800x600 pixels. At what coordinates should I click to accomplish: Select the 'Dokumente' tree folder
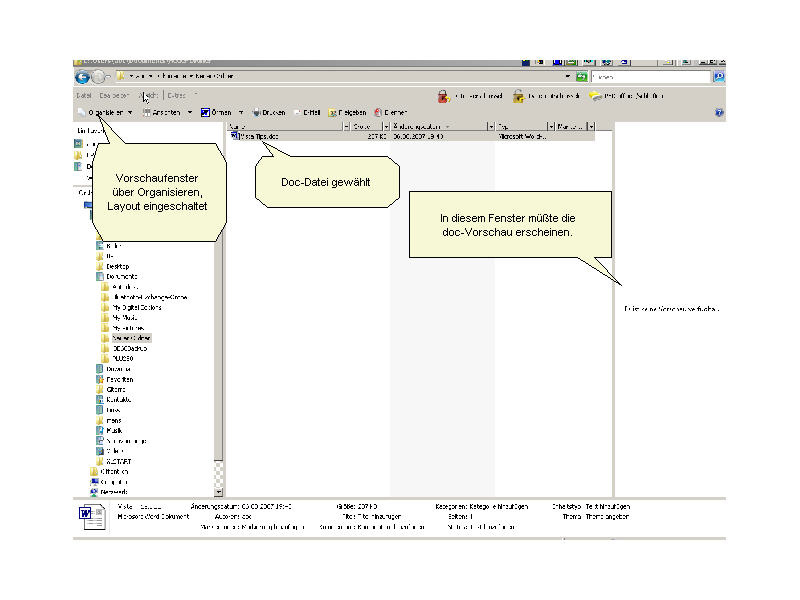[122, 277]
